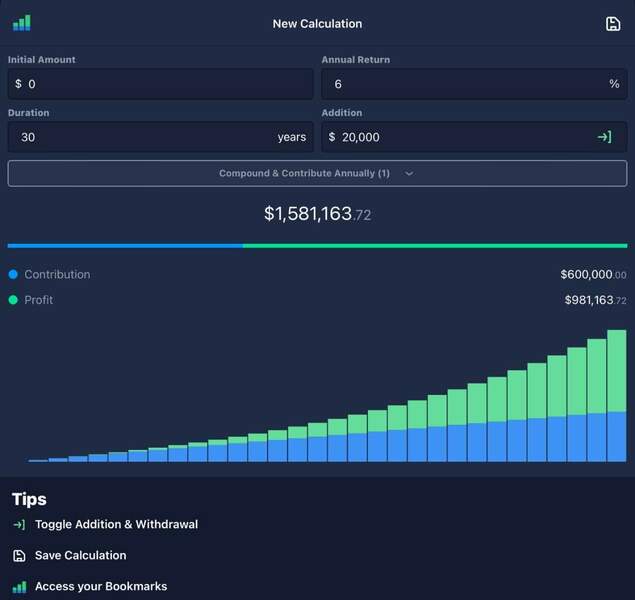Select Access your Bookmarks tip
Image resolution: width=635 pixels, height=600 pixels.
[100, 586]
